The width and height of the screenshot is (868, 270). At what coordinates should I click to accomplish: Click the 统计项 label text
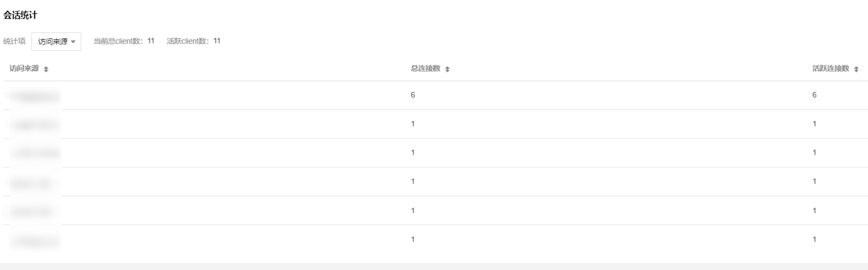click(x=14, y=41)
